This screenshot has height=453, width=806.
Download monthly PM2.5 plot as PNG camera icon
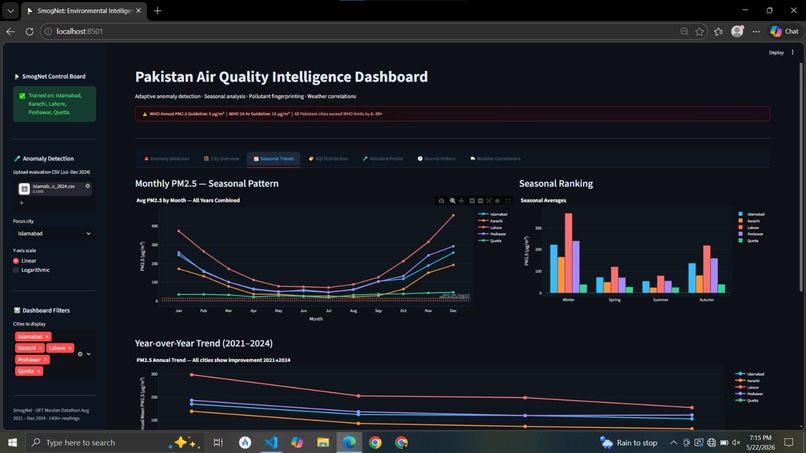tap(441, 201)
